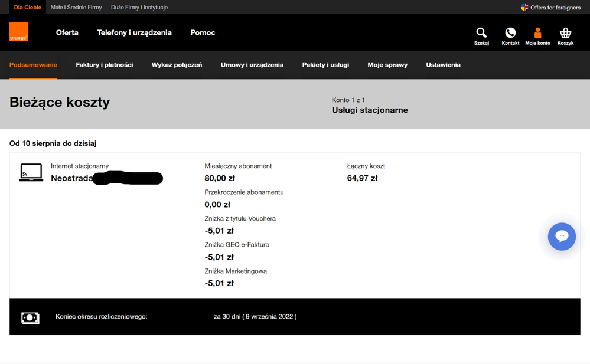Select Małe i Średnie Firmy

(76, 7)
